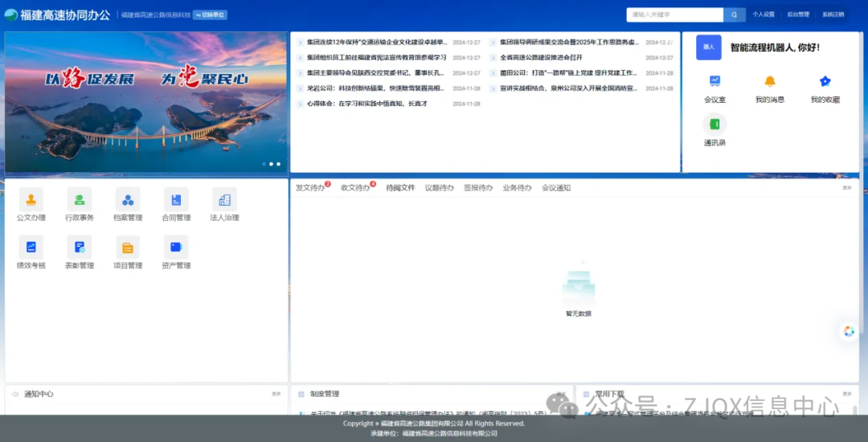Select the 会议通知 tab
The height and width of the screenshot is (442, 868).
coord(556,188)
